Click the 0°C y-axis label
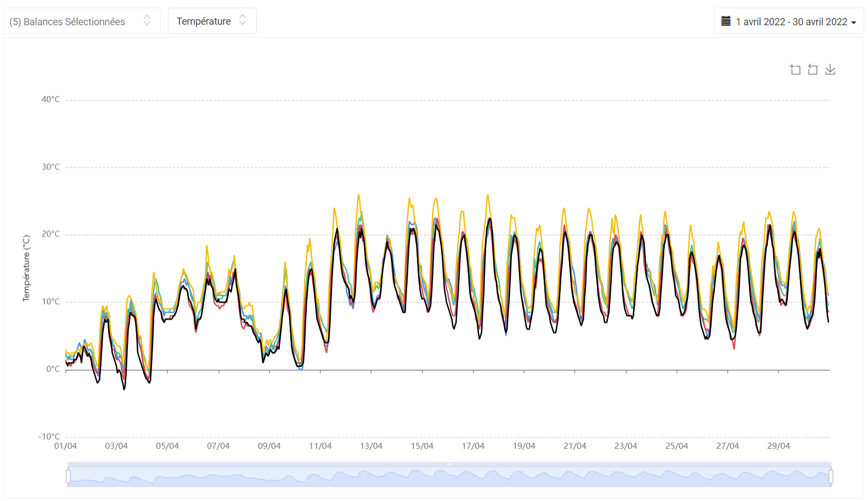This screenshot has width=868, height=501. [x=53, y=369]
